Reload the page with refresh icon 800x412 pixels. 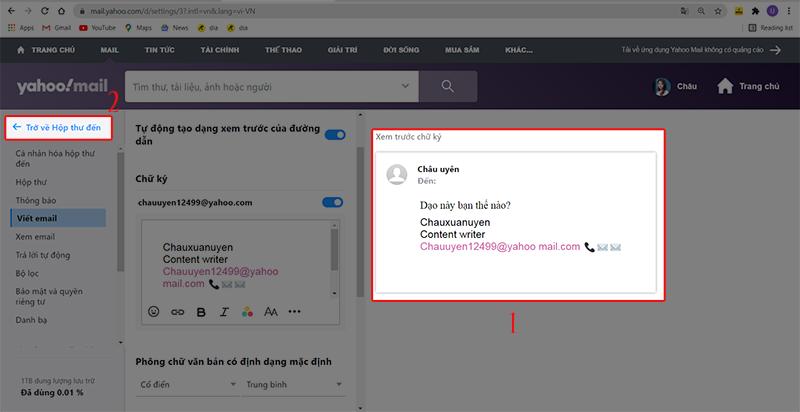[44, 11]
